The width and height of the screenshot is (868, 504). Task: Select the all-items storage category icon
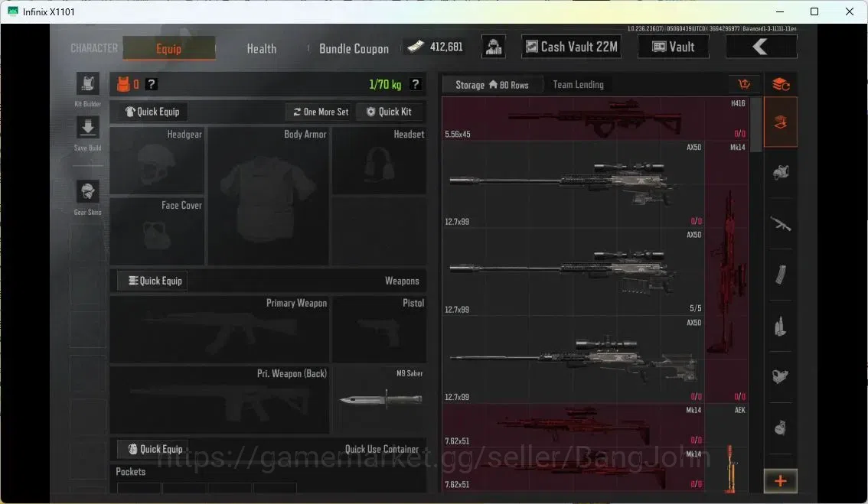[x=781, y=122]
